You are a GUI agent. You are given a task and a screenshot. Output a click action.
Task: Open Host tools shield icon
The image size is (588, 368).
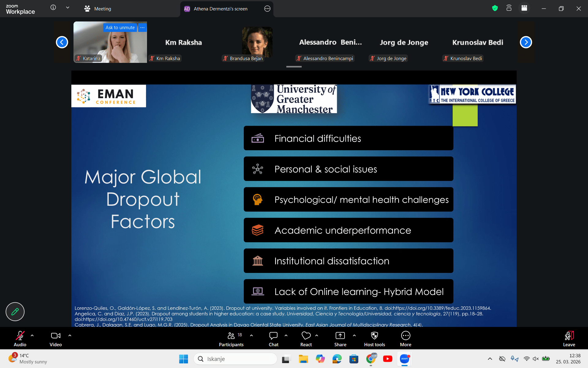[x=374, y=336]
